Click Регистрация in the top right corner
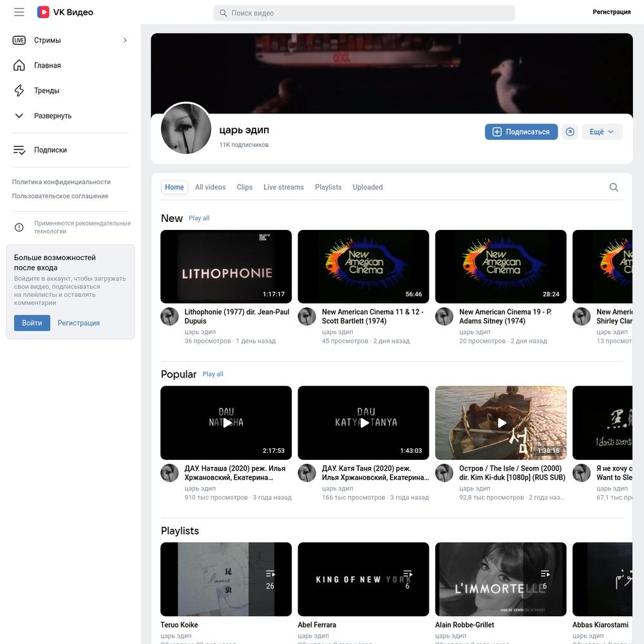 coord(611,12)
